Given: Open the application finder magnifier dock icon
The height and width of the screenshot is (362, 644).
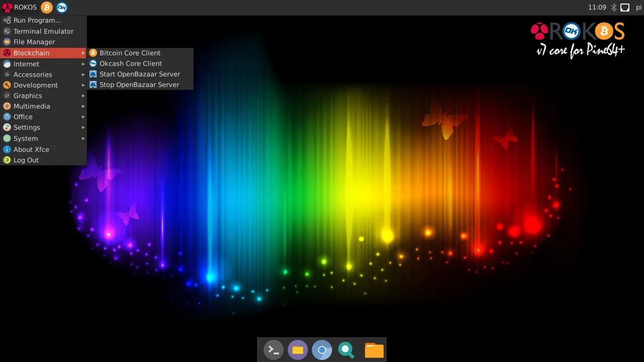Looking at the screenshot, I should pyautogui.click(x=346, y=350).
